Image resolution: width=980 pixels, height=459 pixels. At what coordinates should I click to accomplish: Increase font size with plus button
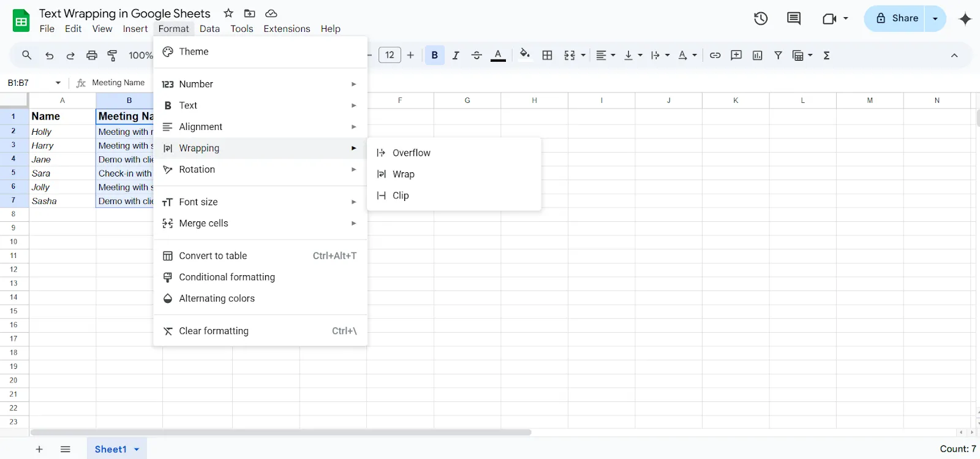[410, 55]
